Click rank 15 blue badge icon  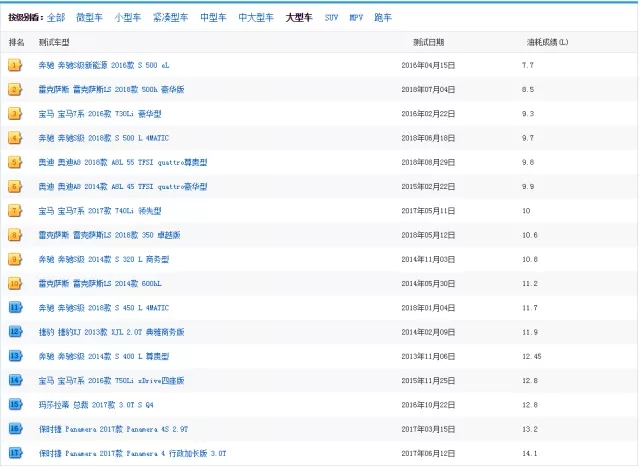click(x=15, y=405)
